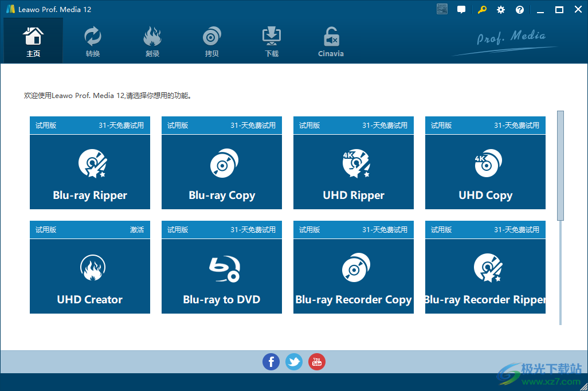Viewport: 588px width, 391px height.
Task: Click the vertical scrollbar thumb
Action: [x=560, y=166]
